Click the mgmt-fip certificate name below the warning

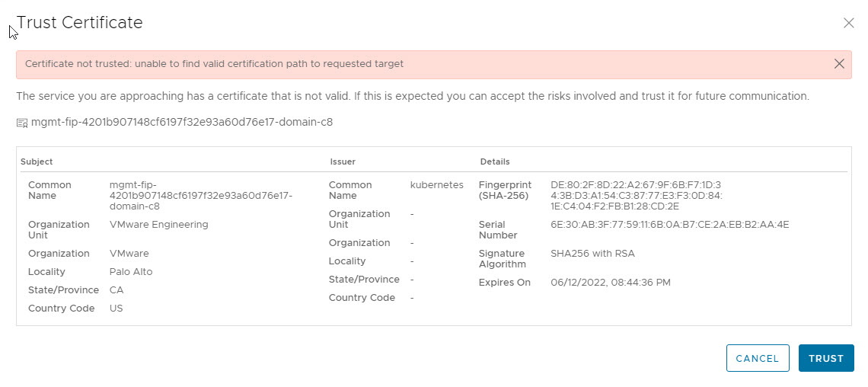click(x=181, y=122)
